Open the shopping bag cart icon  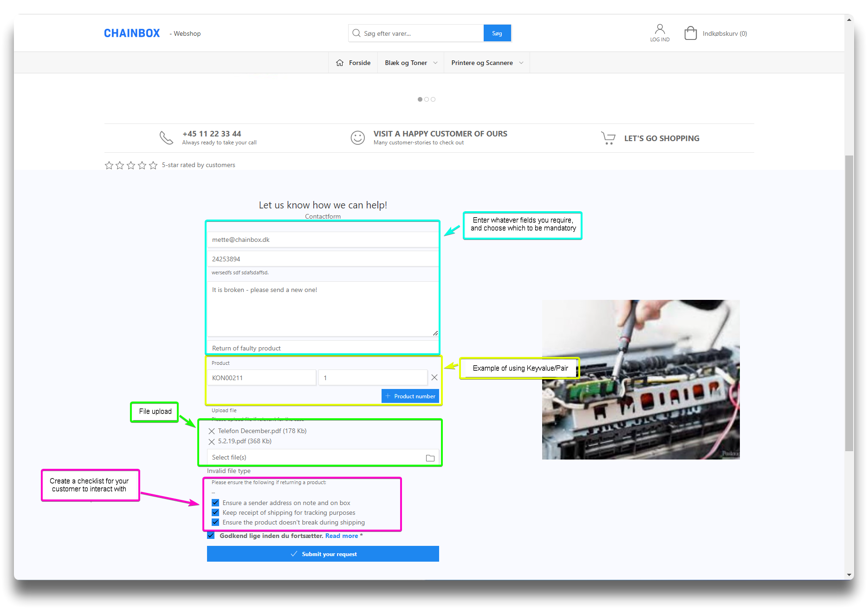(690, 33)
